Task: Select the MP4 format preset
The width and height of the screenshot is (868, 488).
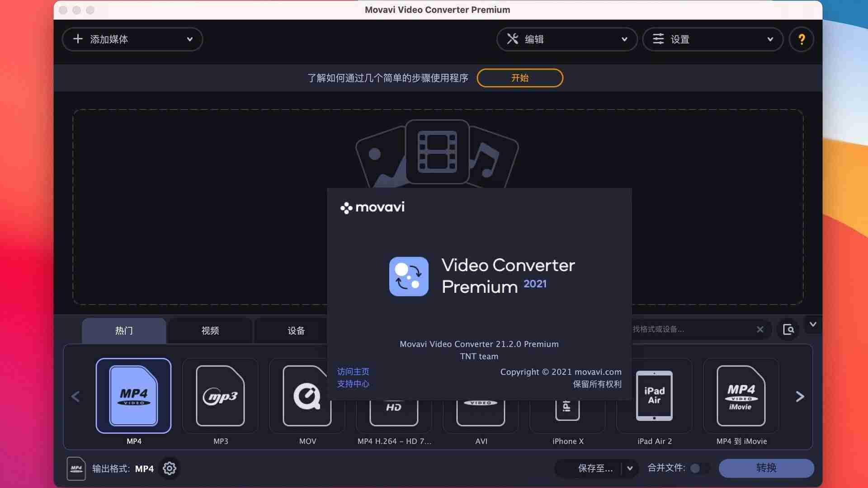Action: [x=133, y=396]
